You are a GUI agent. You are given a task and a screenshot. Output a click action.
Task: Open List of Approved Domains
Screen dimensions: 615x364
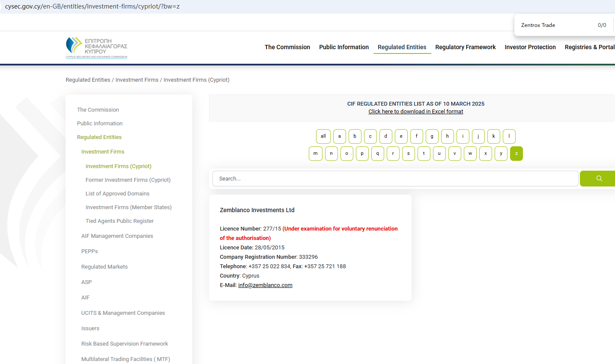117,194
